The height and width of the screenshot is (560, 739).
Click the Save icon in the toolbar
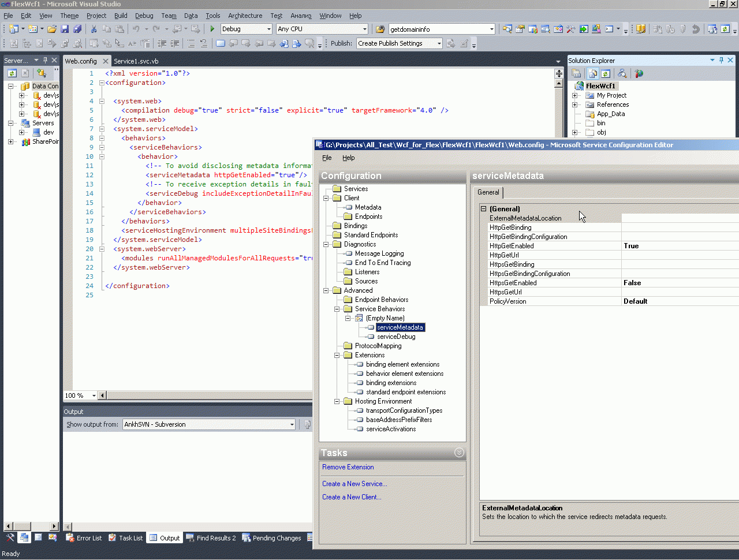click(x=65, y=29)
